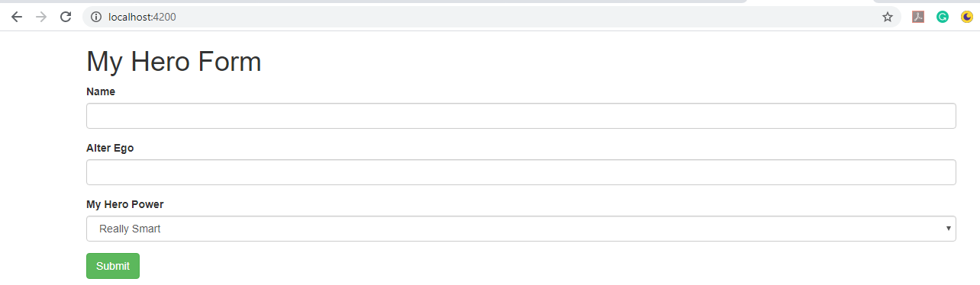
Task: Click into the Name text field
Action: point(521,116)
